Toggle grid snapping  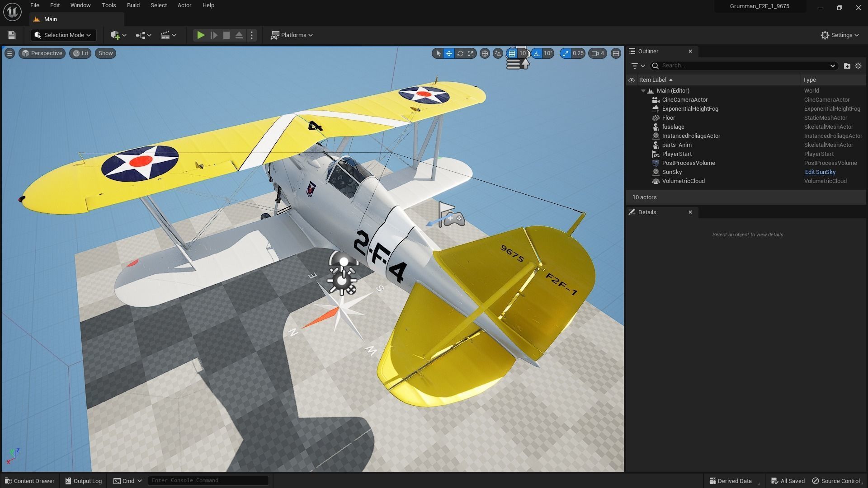coord(512,53)
